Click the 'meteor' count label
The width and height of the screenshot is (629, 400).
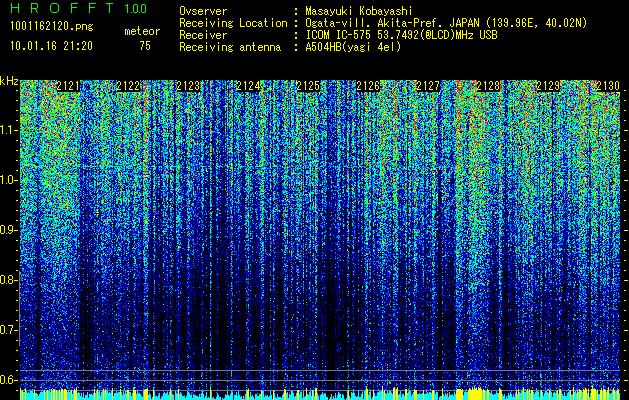pos(142,31)
